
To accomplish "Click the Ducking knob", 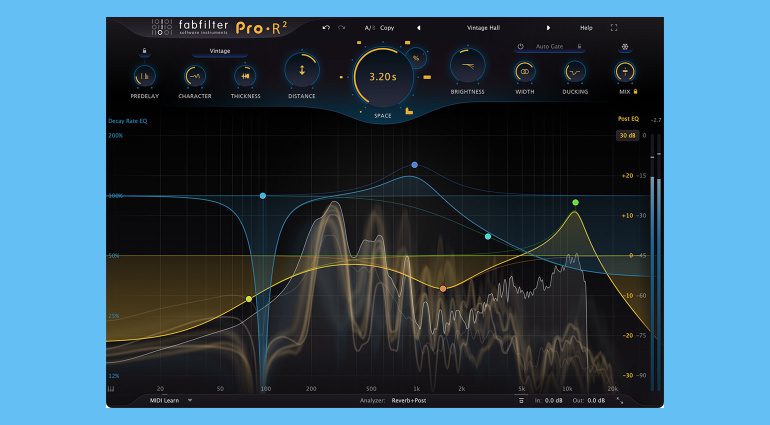I will click(575, 72).
